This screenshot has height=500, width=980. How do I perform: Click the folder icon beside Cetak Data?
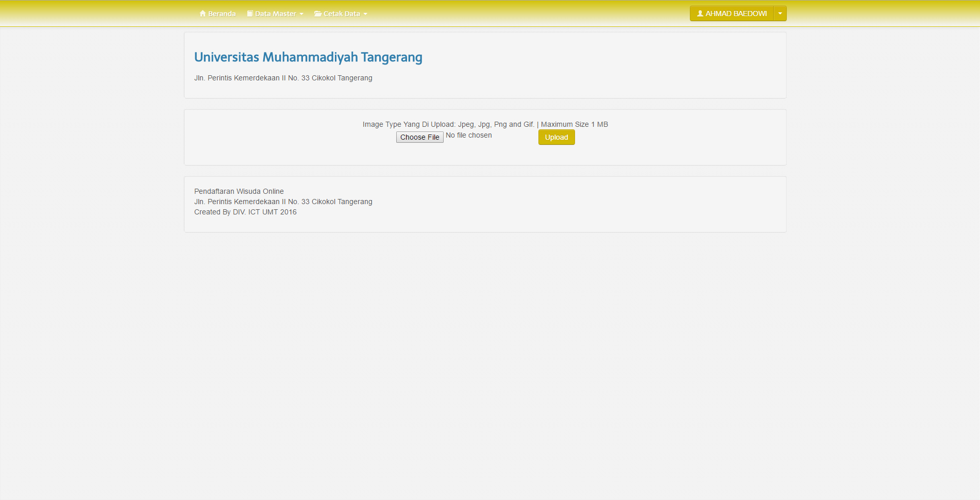318,13
